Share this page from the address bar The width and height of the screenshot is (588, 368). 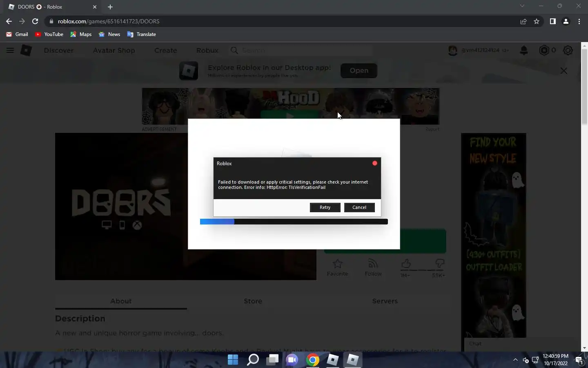click(523, 21)
